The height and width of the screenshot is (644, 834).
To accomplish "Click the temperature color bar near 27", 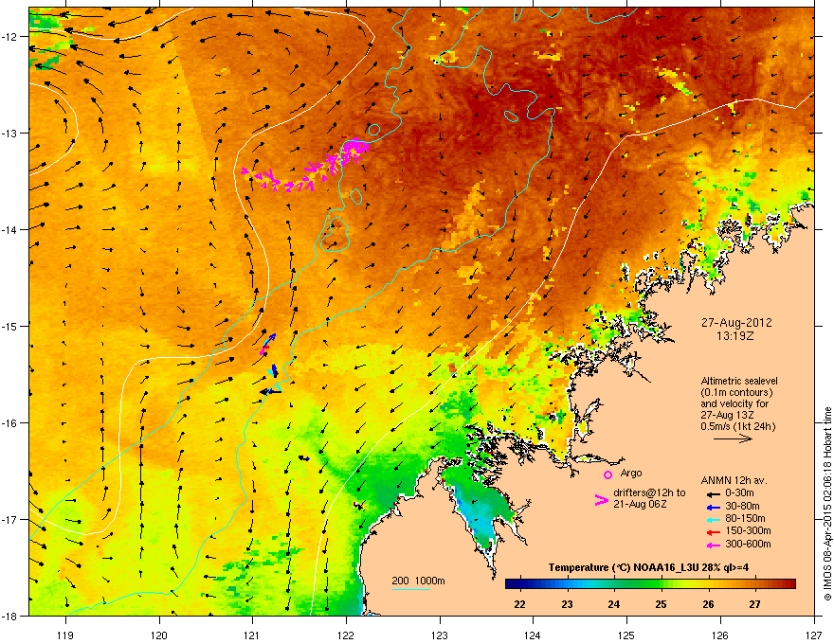I will (754, 584).
